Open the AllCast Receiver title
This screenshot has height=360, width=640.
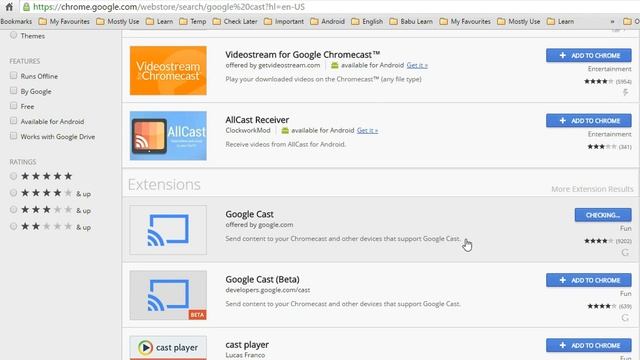coord(257,120)
